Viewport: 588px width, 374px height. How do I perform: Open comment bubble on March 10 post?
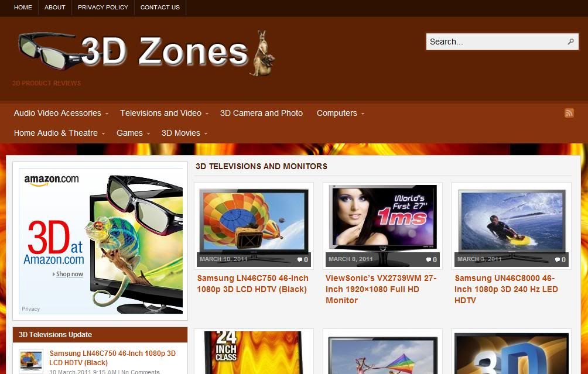(x=303, y=259)
